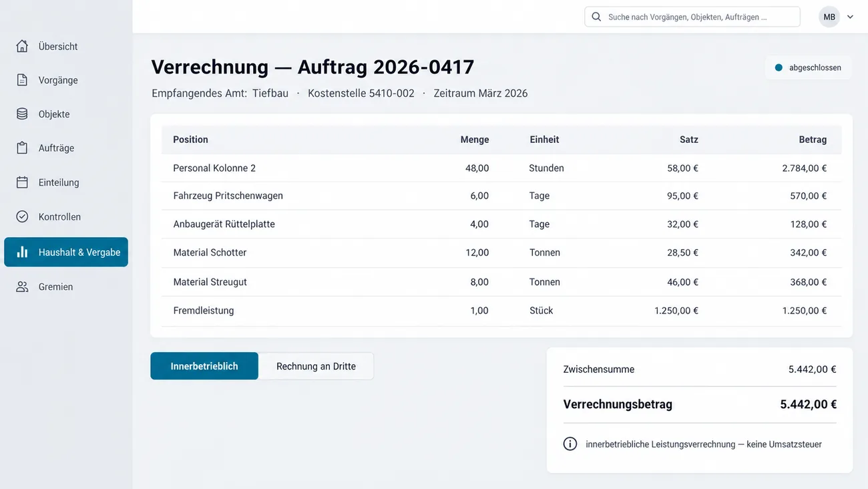Click the Vorgänge document icon
Image resolution: width=868 pixels, height=489 pixels.
(22, 80)
